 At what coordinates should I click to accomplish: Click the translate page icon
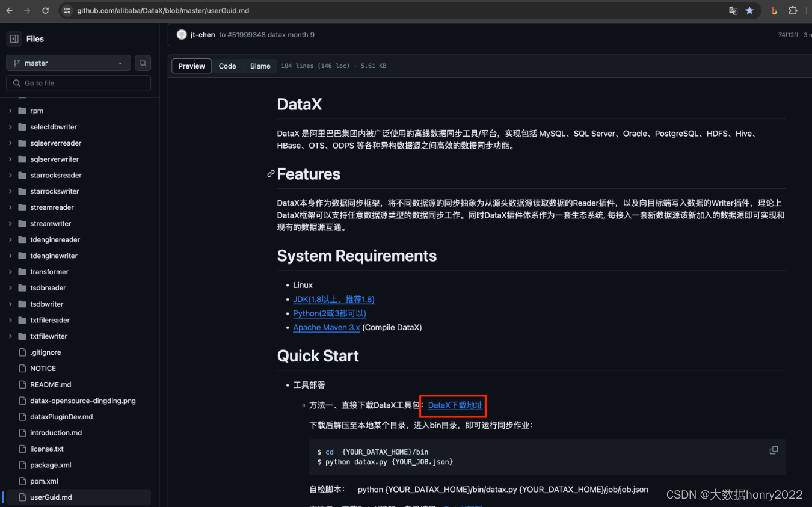733,11
